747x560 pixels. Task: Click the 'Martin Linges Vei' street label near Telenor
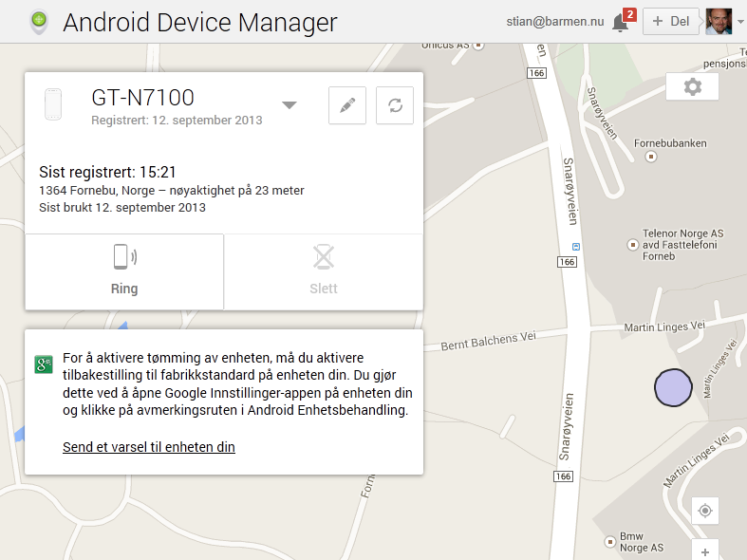(x=664, y=327)
